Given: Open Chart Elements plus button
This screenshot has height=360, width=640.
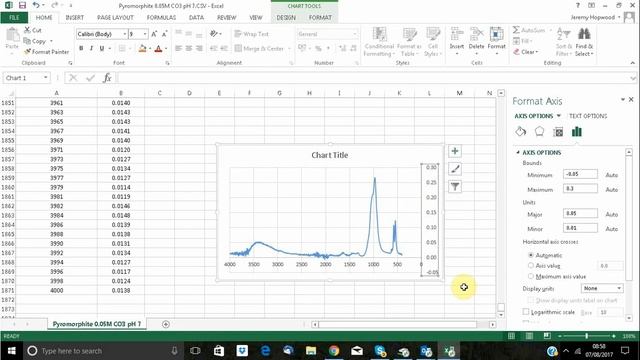Looking at the screenshot, I should coord(455,151).
